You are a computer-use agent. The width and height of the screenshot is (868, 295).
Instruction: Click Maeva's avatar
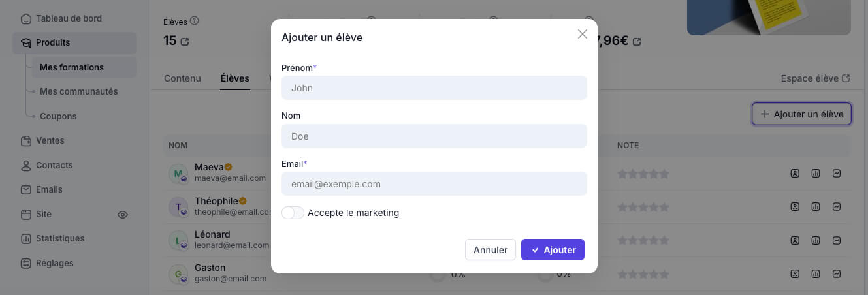pos(178,174)
